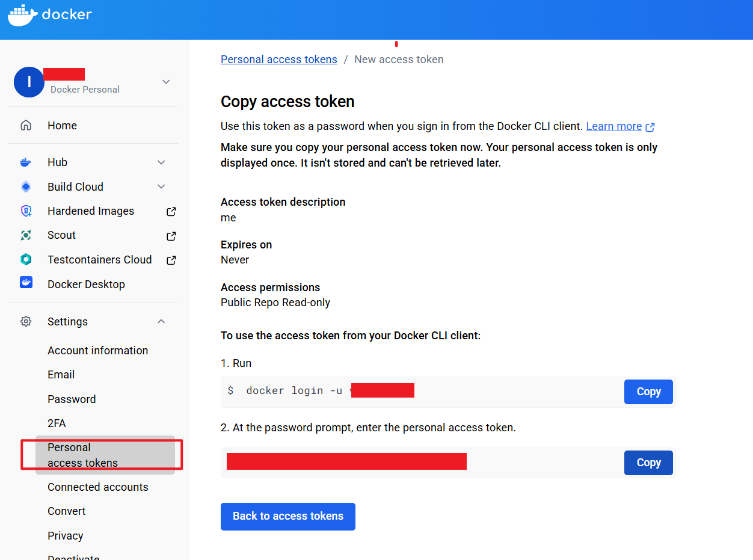Click the "Public Repo Read-only" permission text
Image resolution: width=753 pixels, height=560 pixels.
[x=275, y=303]
